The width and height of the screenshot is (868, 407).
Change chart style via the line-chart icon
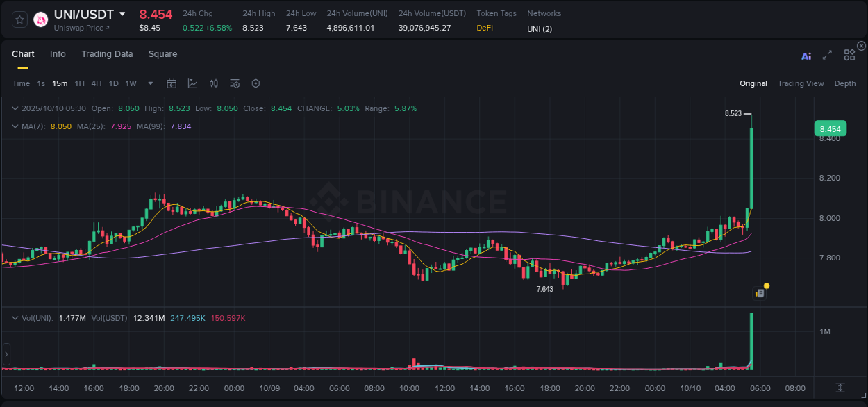pyautogui.click(x=192, y=83)
